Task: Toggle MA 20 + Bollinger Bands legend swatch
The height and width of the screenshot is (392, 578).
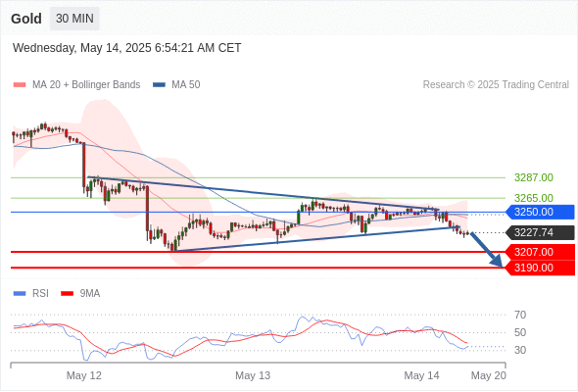Action: pos(20,85)
